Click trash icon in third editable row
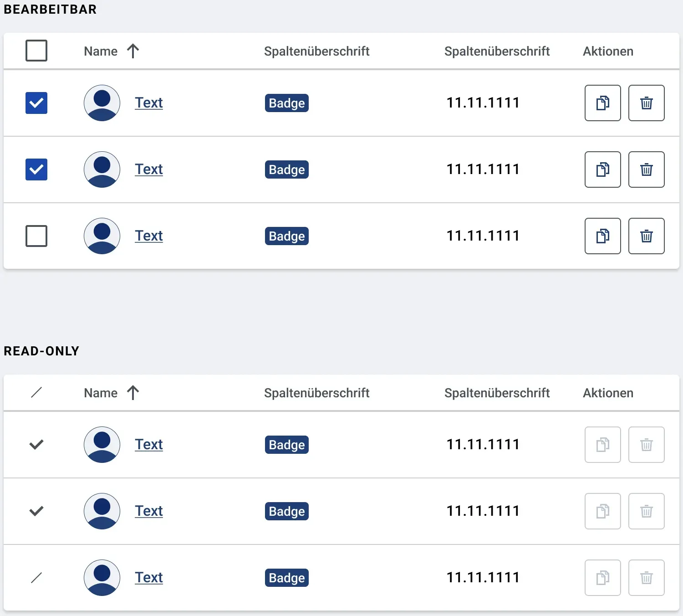The height and width of the screenshot is (616, 683). [x=646, y=236]
